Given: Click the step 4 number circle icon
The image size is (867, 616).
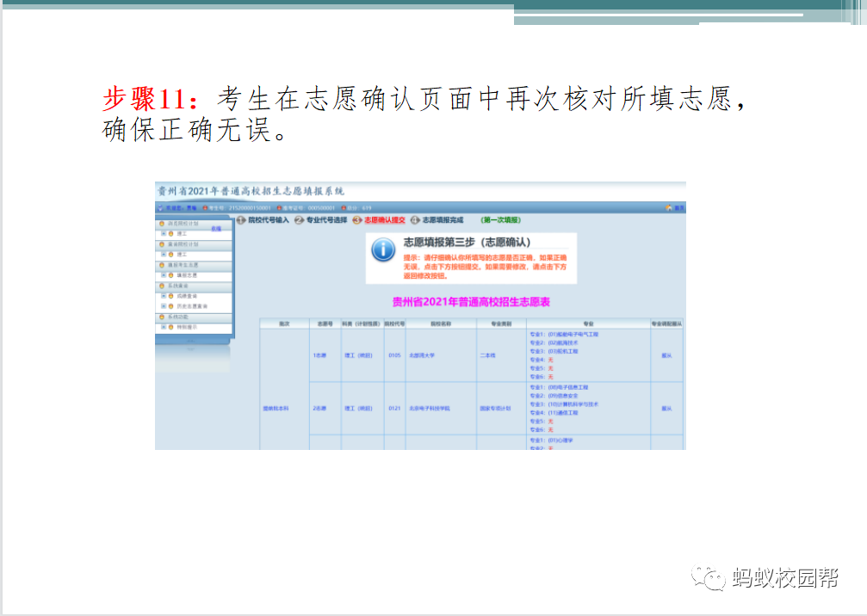Looking at the screenshot, I should pos(415,220).
